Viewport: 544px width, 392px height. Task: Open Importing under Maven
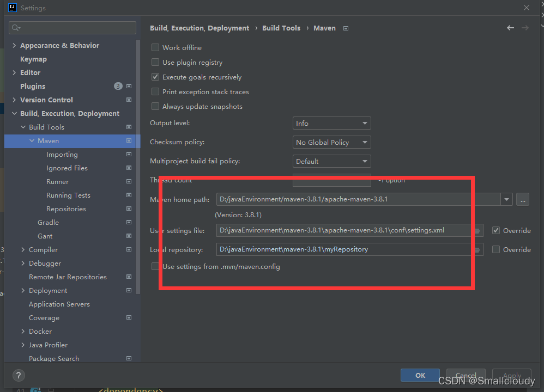pos(62,155)
